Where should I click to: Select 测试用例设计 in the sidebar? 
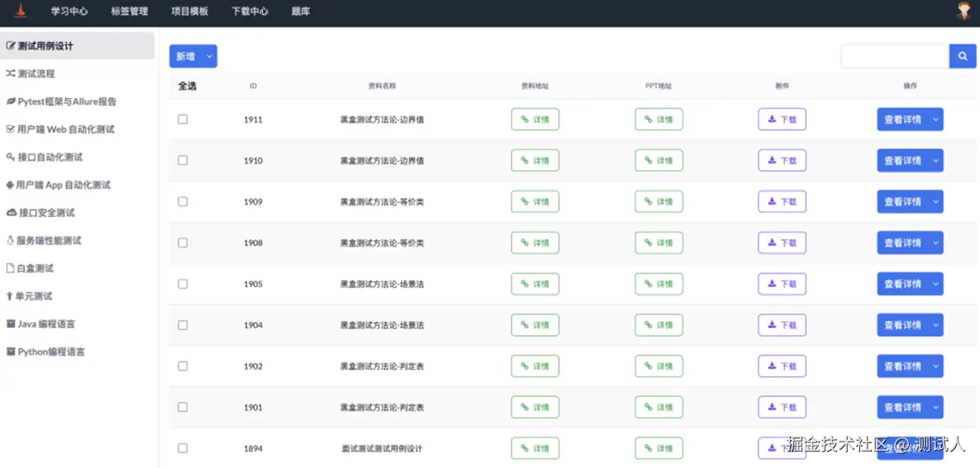pyautogui.click(x=77, y=46)
